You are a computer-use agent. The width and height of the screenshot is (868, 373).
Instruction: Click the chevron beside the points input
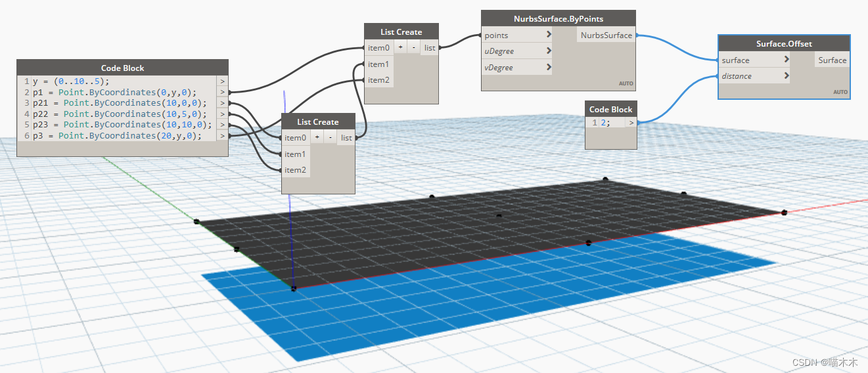tap(549, 35)
